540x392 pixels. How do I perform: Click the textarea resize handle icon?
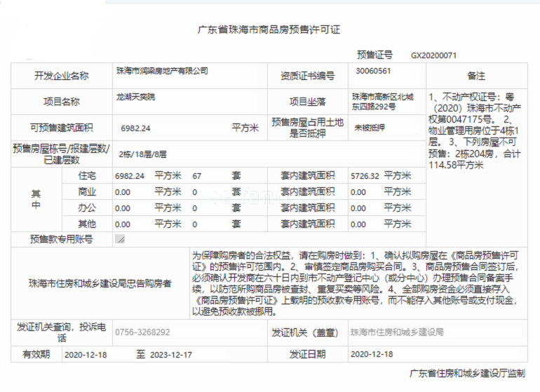tap(120, 239)
